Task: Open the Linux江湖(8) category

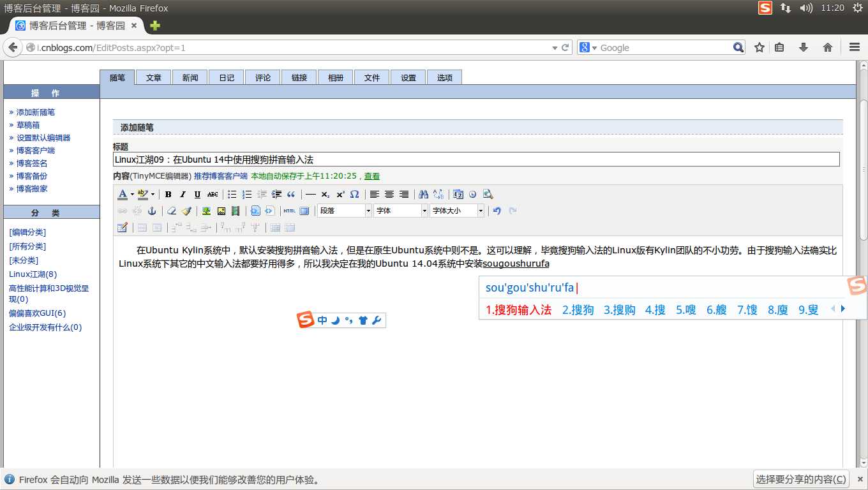Action: 33,274
